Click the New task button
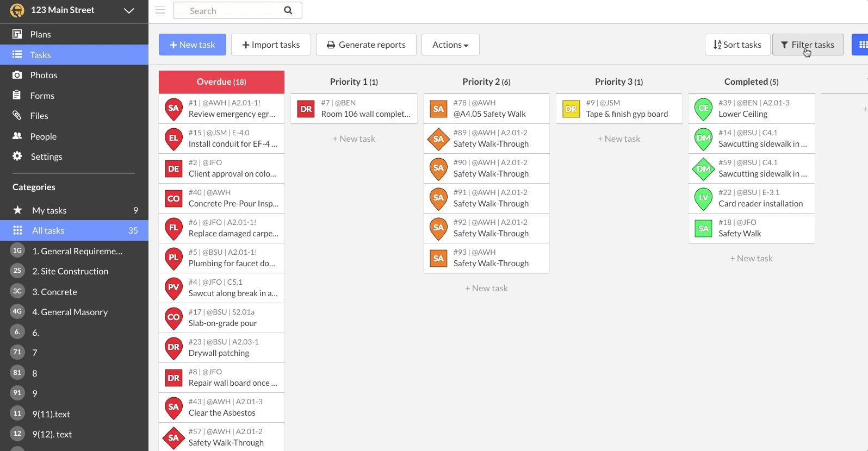This screenshot has width=868, height=451. [193, 45]
